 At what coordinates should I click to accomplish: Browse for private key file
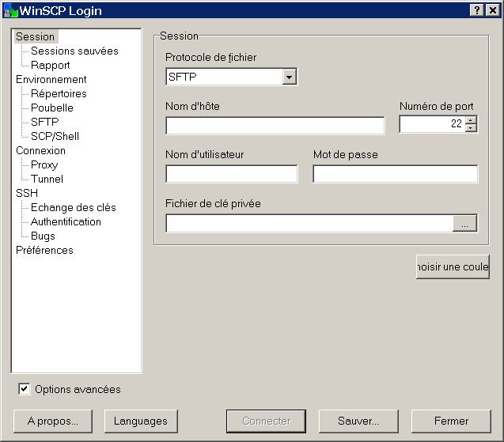(464, 224)
